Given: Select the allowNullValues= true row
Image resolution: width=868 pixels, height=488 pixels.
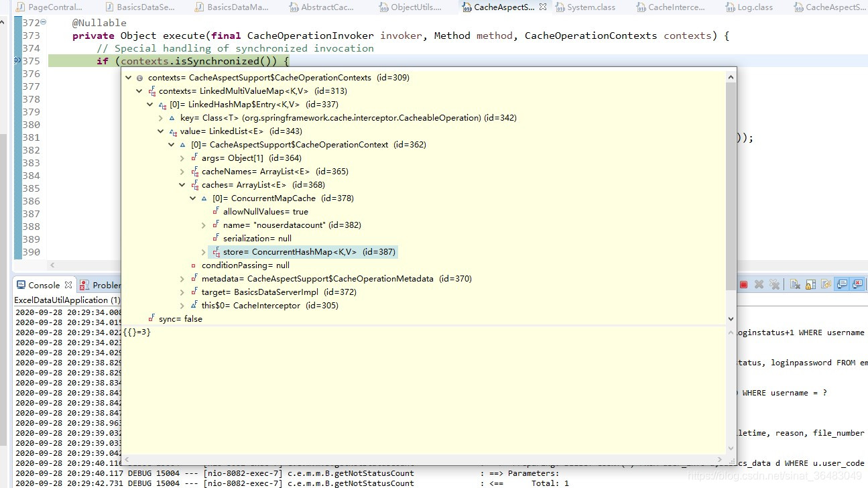Looking at the screenshot, I should point(265,212).
